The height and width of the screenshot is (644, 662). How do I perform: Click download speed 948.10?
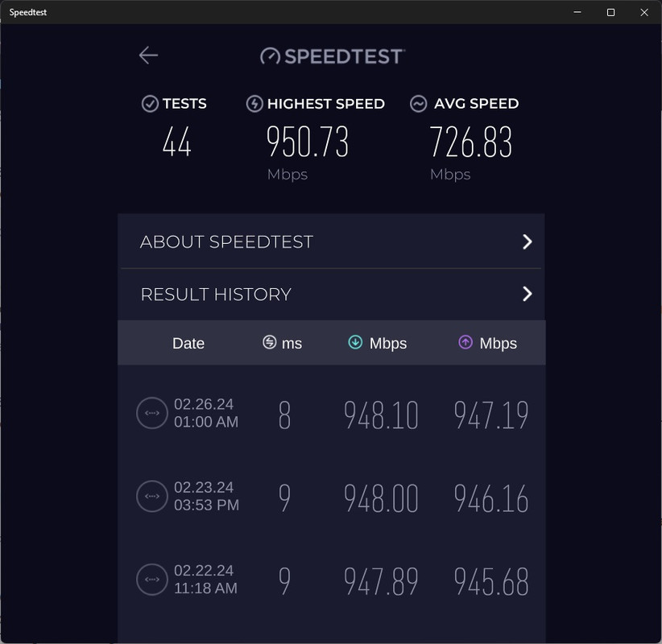(381, 415)
